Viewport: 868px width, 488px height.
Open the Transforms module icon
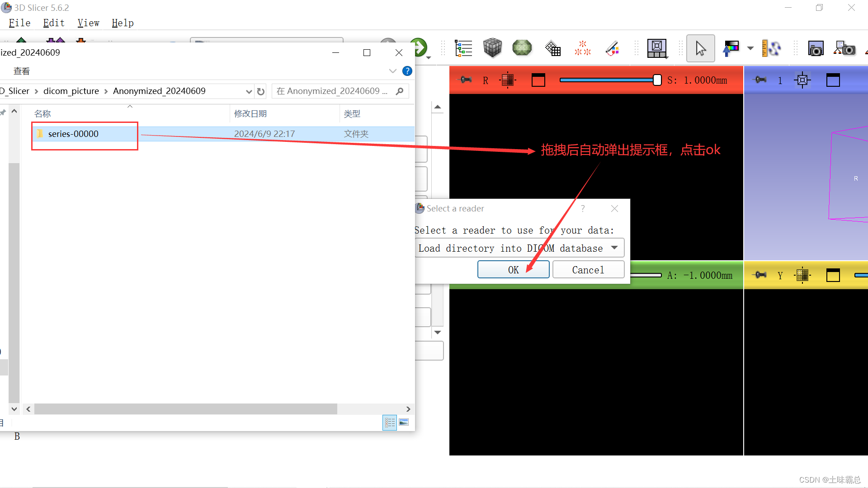(552, 48)
